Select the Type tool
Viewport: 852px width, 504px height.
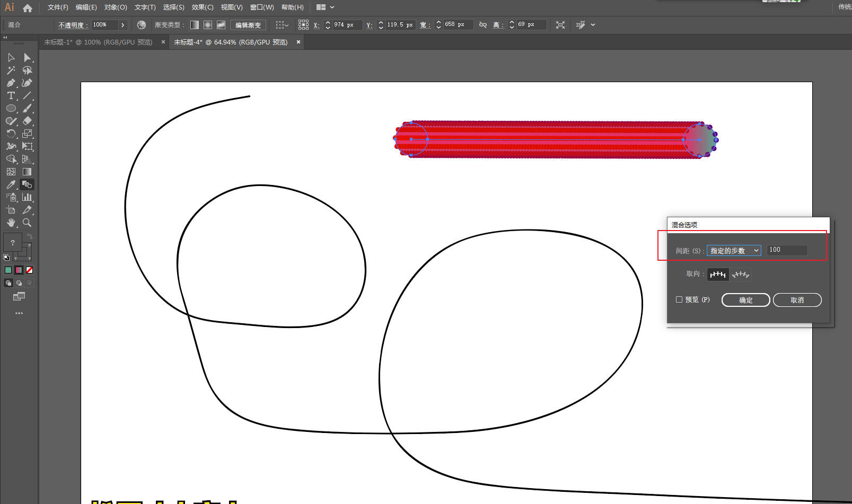coord(11,96)
